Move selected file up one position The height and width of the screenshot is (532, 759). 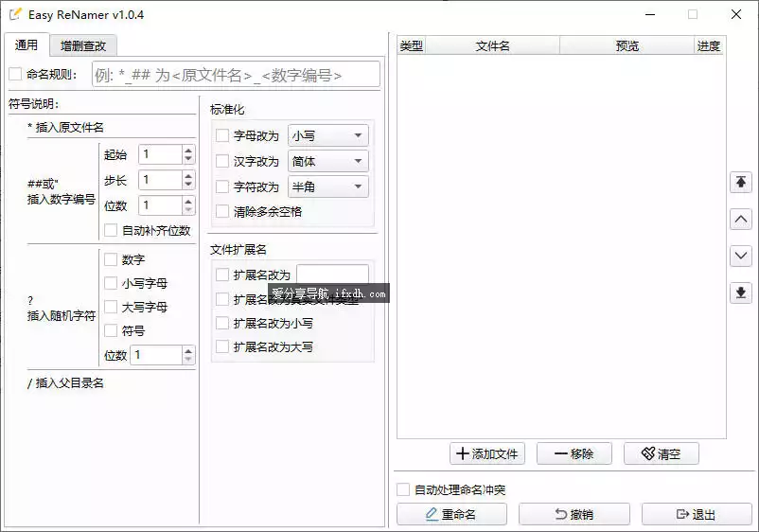(x=741, y=220)
